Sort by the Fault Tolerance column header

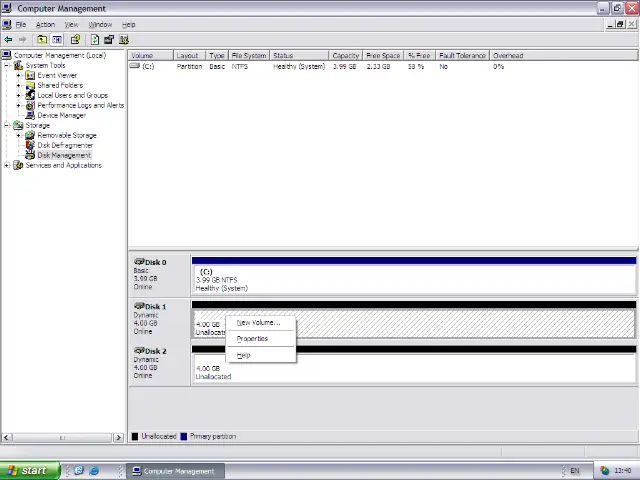tap(462, 56)
